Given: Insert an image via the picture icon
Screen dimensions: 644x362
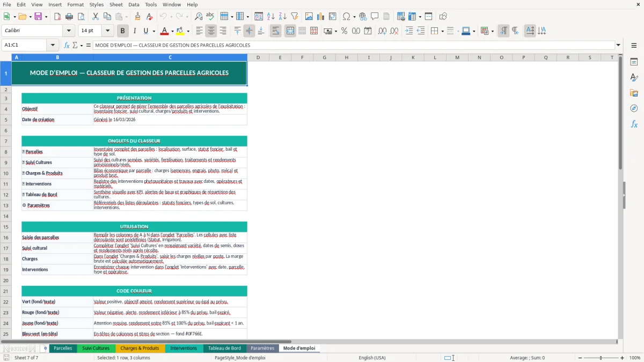Looking at the screenshot, I should [x=309, y=17].
